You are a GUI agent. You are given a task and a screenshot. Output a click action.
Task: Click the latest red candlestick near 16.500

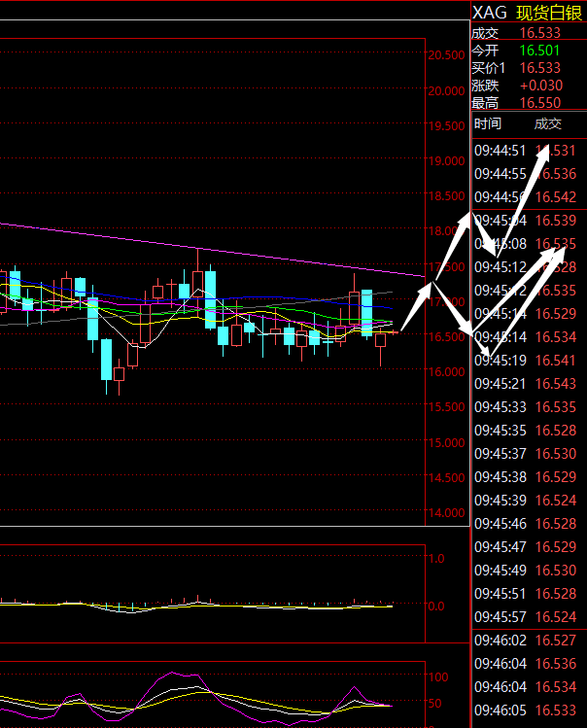(381, 340)
